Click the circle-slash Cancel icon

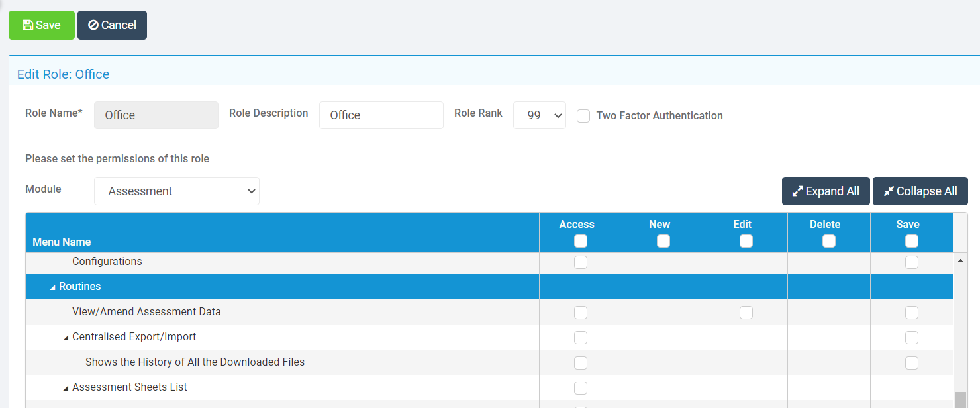(x=91, y=25)
